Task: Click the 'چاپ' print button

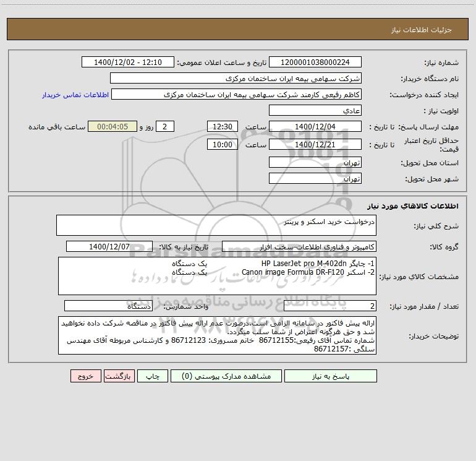Action: point(153,376)
